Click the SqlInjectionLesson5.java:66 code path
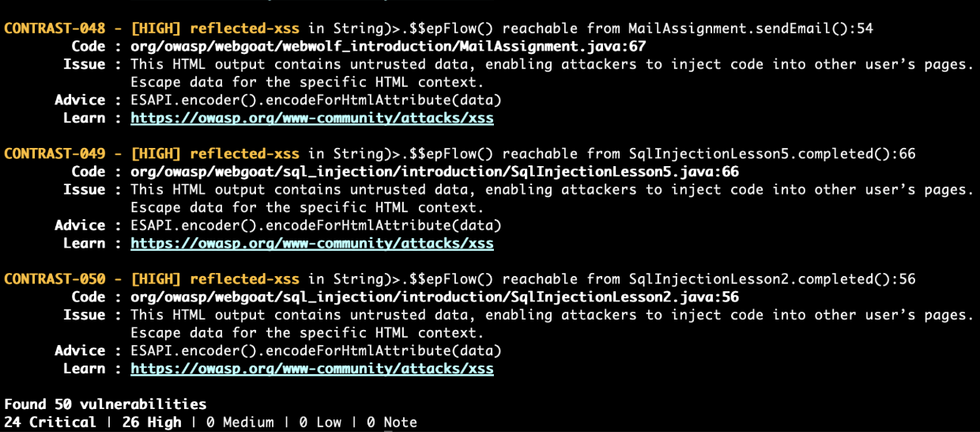Viewport: 980px width, 432px height. (434, 172)
